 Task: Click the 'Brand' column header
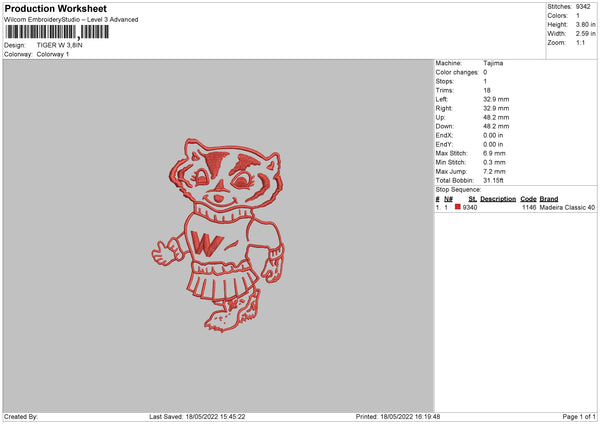[549, 199]
